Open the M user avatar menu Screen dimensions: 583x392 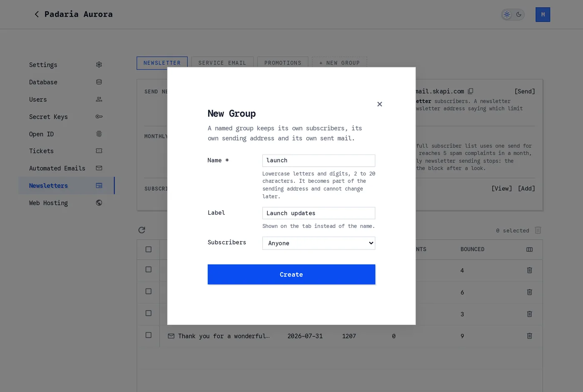(543, 15)
